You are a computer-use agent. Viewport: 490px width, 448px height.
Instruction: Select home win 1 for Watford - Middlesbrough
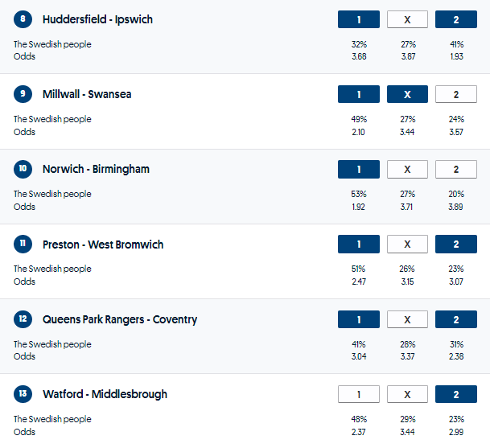[358, 394]
